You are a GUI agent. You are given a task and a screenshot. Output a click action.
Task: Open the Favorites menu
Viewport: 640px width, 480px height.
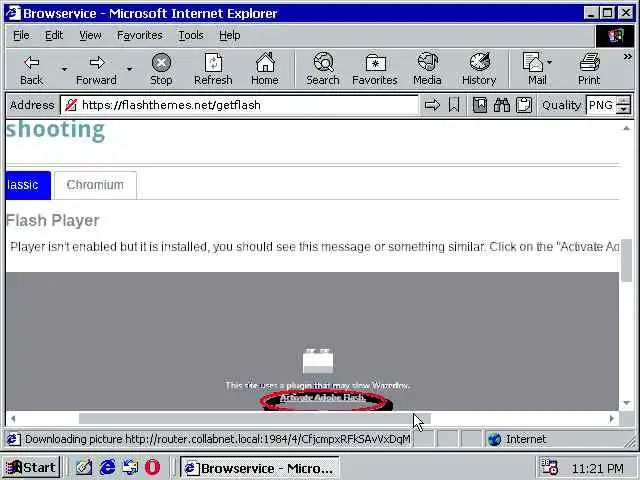click(x=140, y=36)
